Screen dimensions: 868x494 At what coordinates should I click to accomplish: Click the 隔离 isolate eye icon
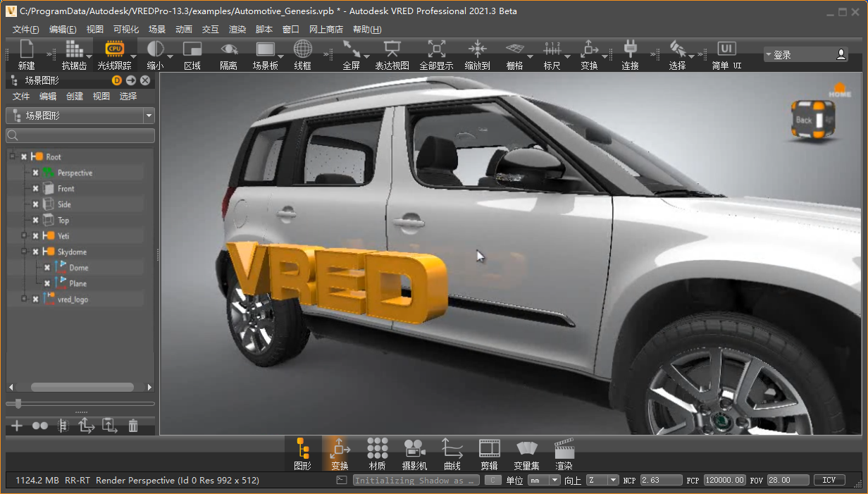point(228,49)
